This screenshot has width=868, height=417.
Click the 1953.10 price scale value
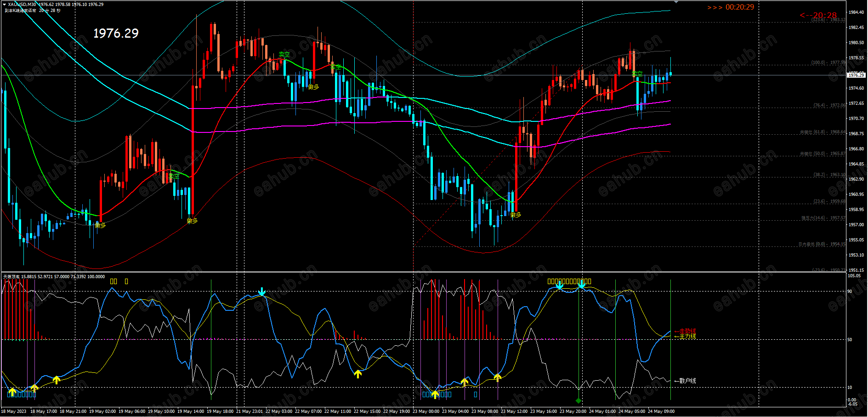(856, 255)
